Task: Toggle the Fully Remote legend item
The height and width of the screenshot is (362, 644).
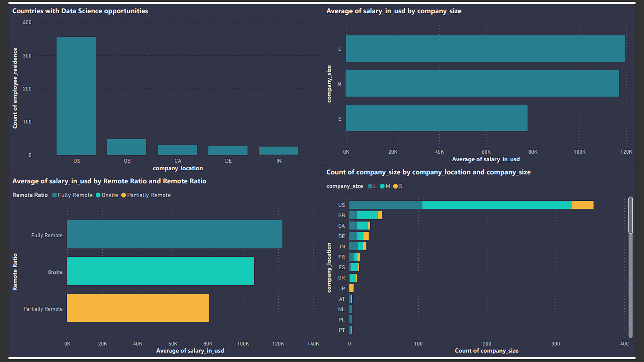Action: click(72, 195)
